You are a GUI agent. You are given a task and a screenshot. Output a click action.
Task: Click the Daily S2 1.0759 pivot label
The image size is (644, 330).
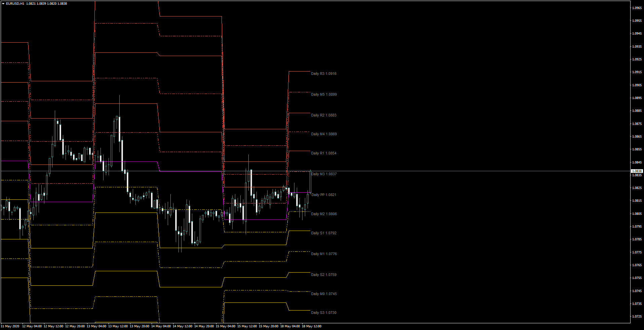(x=324, y=275)
